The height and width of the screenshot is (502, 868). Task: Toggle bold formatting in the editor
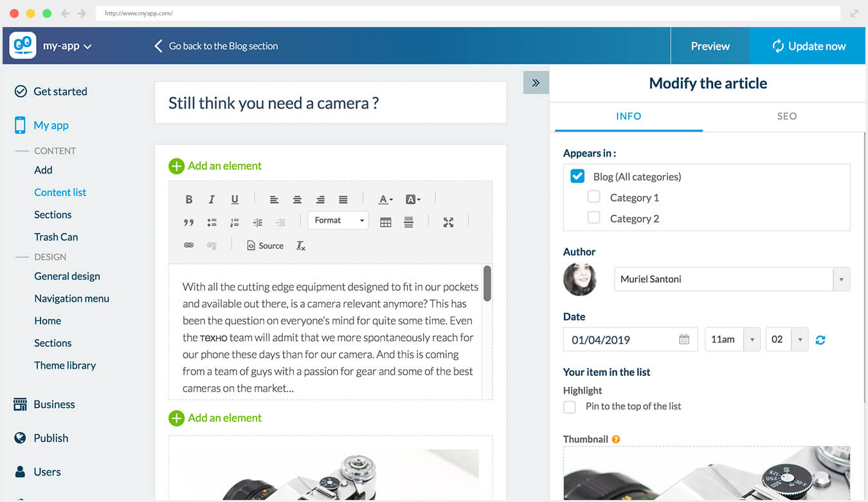click(189, 200)
